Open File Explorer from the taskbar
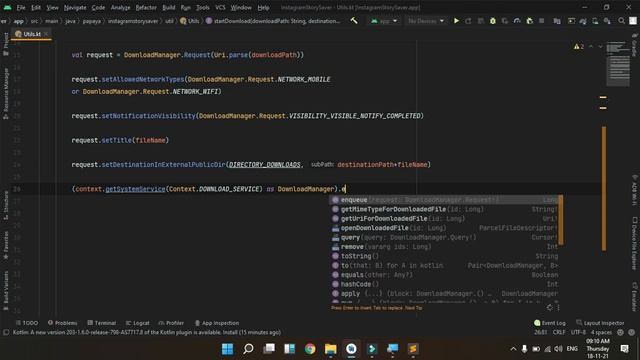 [x=330, y=349]
